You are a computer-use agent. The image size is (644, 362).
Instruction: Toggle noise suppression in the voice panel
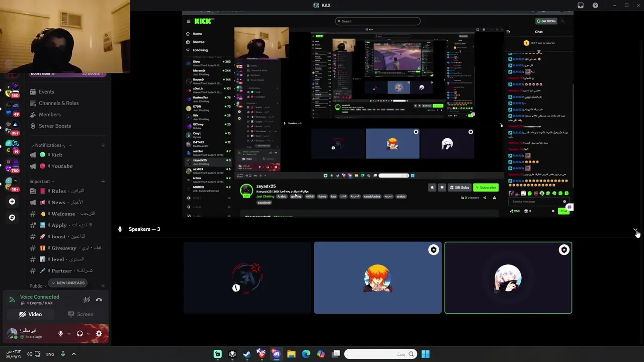click(87, 300)
